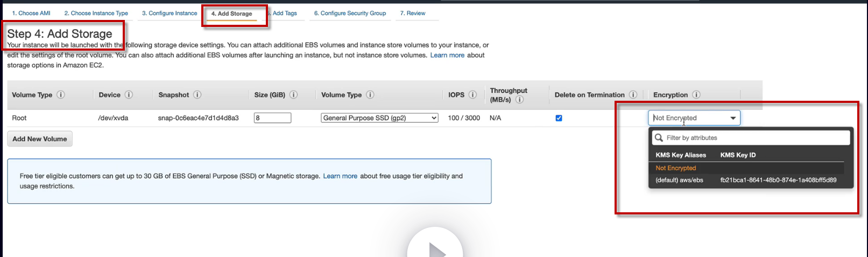Switch to 6. Configure Security Group tab
This screenshot has width=868, height=257.
coord(350,13)
